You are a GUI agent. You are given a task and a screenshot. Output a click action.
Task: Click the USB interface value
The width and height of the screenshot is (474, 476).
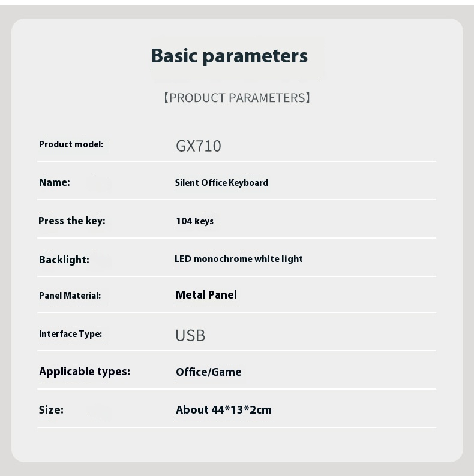point(190,336)
